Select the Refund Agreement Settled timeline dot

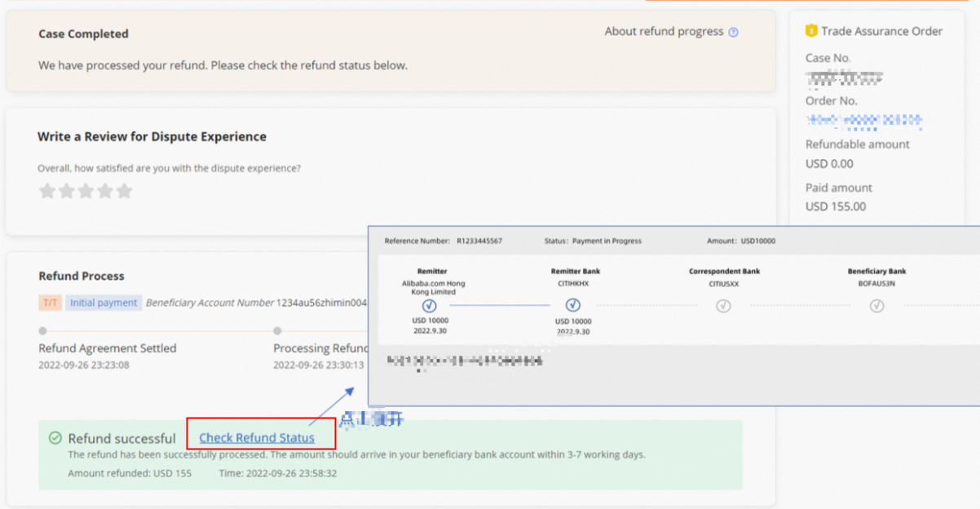42,331
